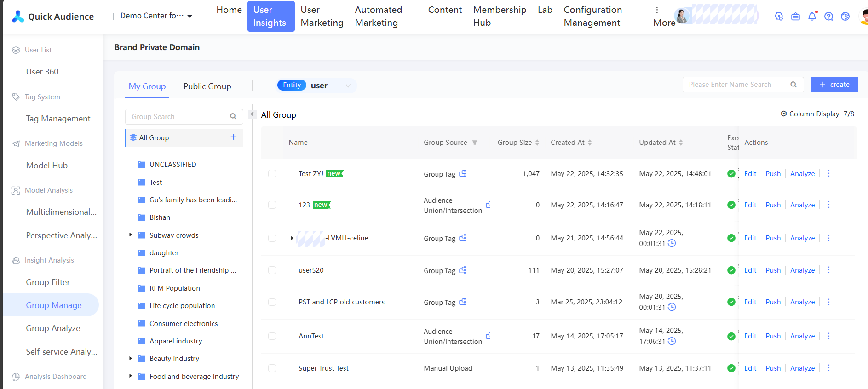Open the help question mark icon

(828, 17)
